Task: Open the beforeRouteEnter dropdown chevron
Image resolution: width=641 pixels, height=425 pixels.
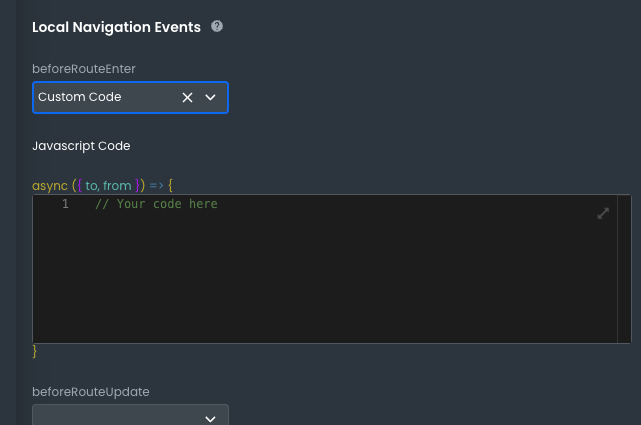Action: tap(211, 98)
